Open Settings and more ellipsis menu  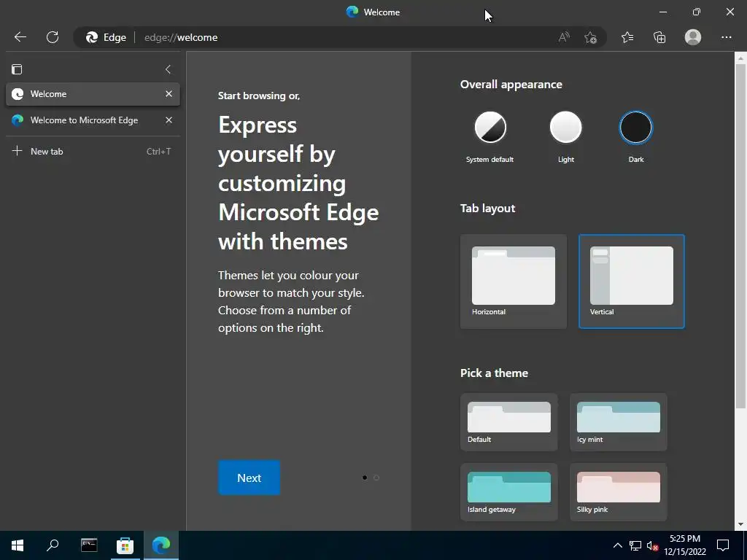(726, 37)
